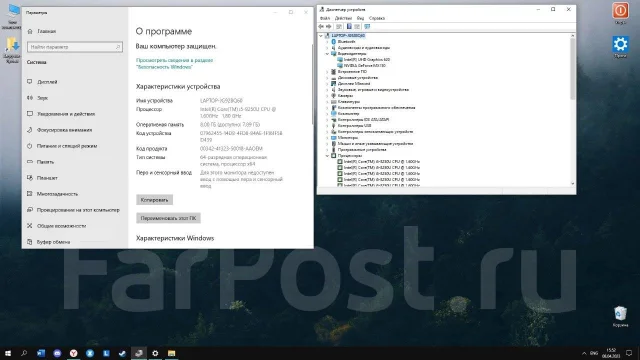Open the action center notifications icon
Viewport: 640px width, 360px height.
pyautogui.click(x=629, y=353)
